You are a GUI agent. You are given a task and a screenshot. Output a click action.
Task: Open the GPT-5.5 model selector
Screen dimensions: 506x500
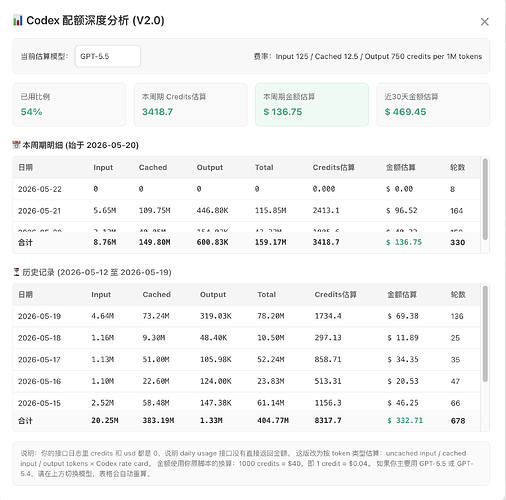(108, 56)
